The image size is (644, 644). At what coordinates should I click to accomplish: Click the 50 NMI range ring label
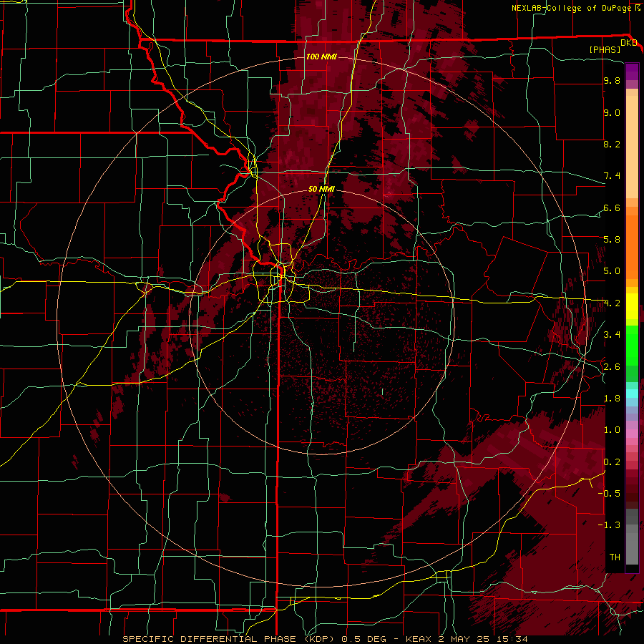coord(321,189)
